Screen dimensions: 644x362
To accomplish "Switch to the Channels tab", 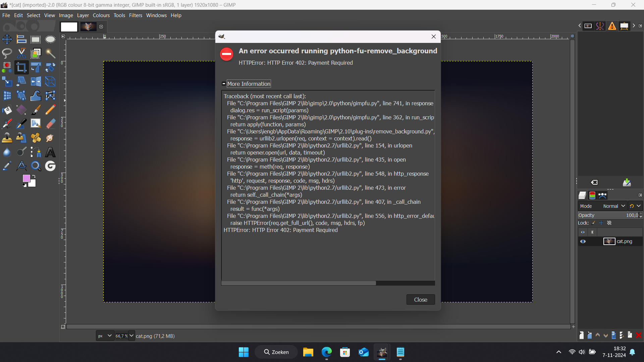I will pyautogui.click(x=592, y=195).
